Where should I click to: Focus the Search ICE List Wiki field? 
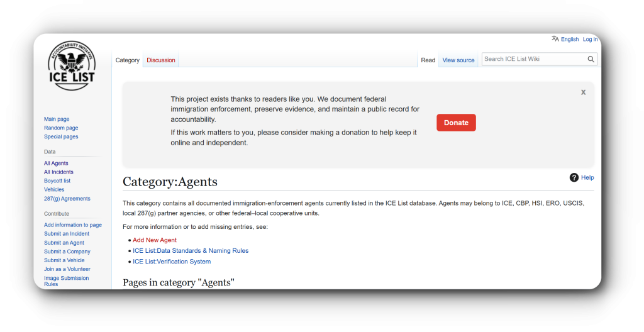(x=533, y=59)
